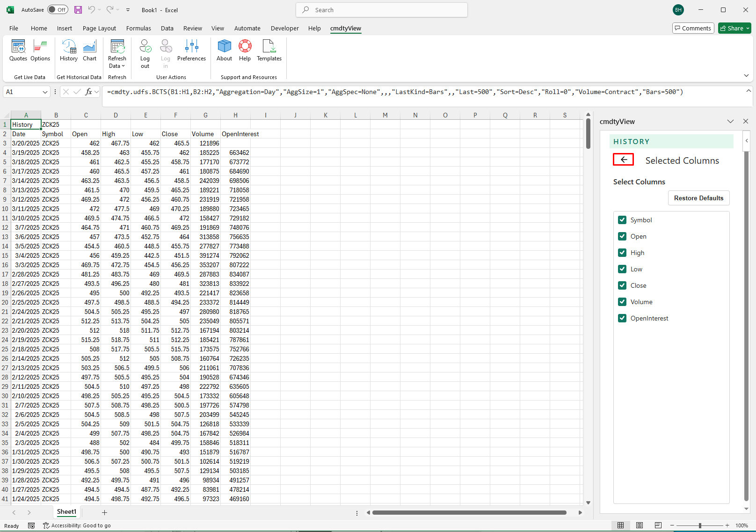Image resolution: width=756 pixels, height=532 pixels.
Task: Select all cells corner button
Action: [5, 115]
